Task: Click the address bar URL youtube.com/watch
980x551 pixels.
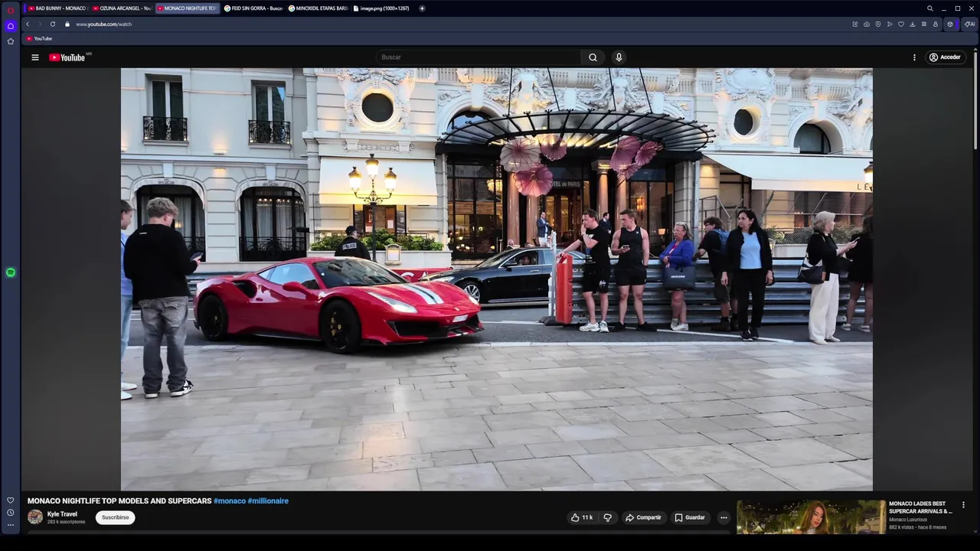Action: pyautogui.click(x=103, y=24)
